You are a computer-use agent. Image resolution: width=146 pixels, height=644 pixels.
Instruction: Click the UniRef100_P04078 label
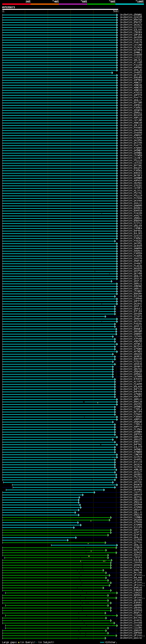(131, 42)
